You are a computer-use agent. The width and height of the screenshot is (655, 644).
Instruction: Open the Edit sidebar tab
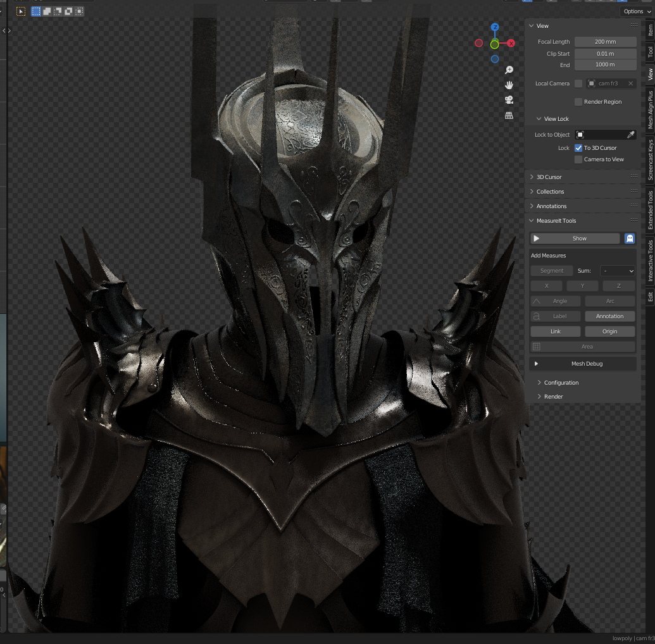coord(651,297)
